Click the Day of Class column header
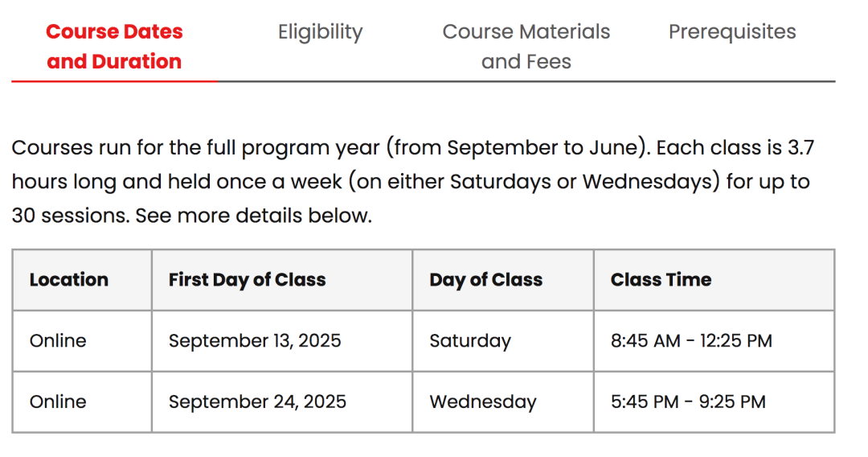The width and height of the screenshot is (868, 457). 485,280
